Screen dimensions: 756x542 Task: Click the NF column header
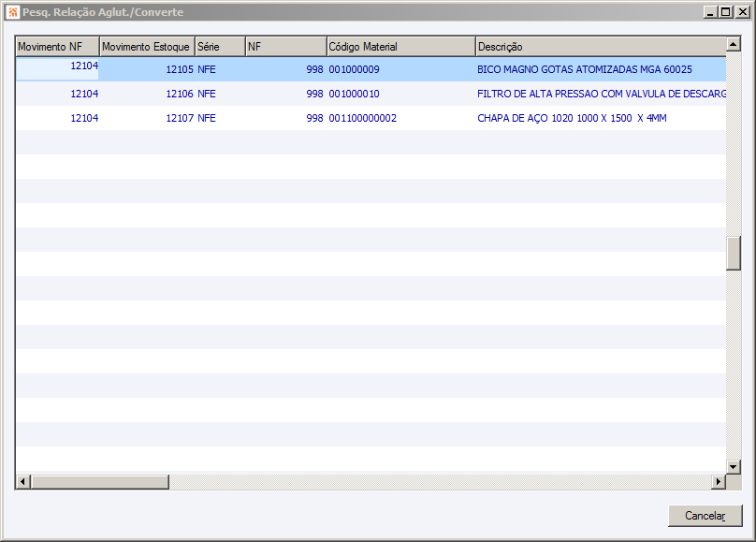click(286, 46)
